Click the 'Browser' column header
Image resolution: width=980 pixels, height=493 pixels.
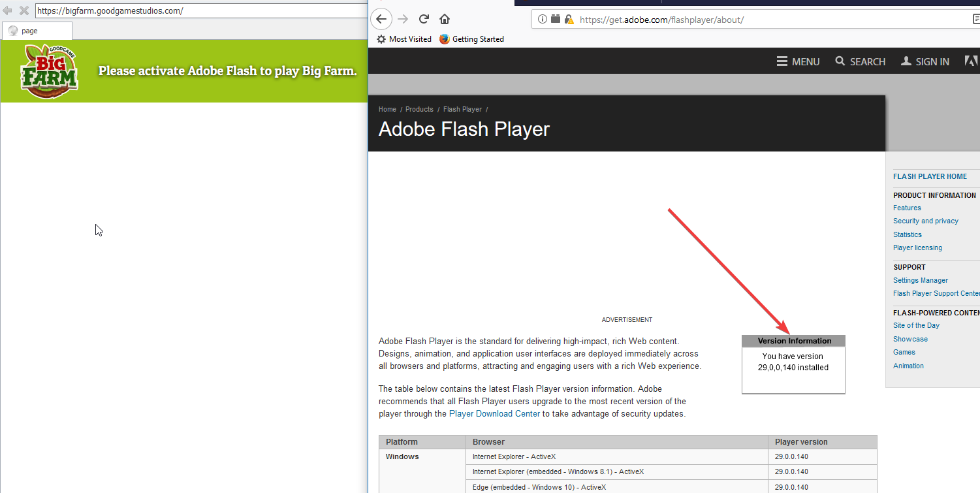616,442
